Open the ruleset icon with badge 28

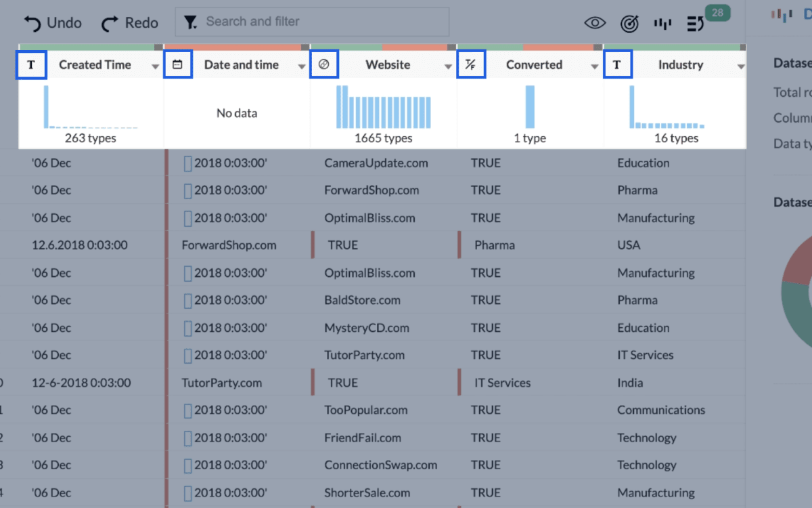click(696, 24)
